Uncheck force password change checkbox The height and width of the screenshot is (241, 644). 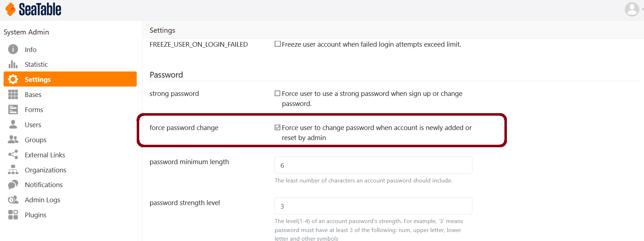point(277,128)
